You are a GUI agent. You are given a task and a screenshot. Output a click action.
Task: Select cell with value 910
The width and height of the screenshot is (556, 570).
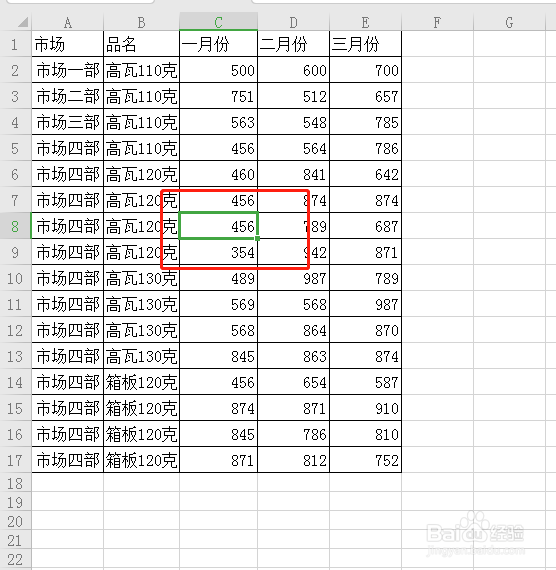tap(365, 408)
